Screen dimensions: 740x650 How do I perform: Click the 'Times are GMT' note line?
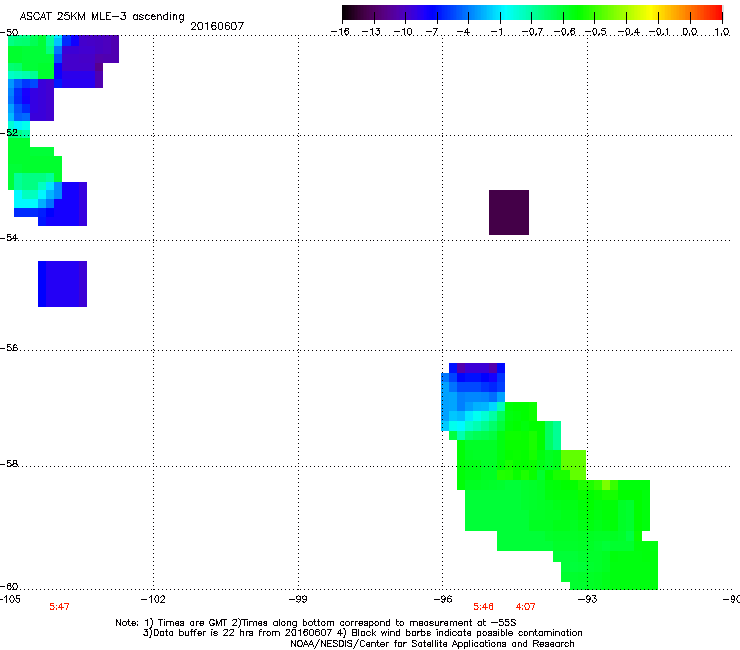[x=316, y=623]
